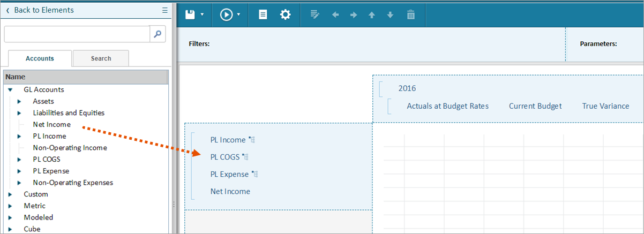
Task: Expand the Assets node
Action: pos(19,101)
